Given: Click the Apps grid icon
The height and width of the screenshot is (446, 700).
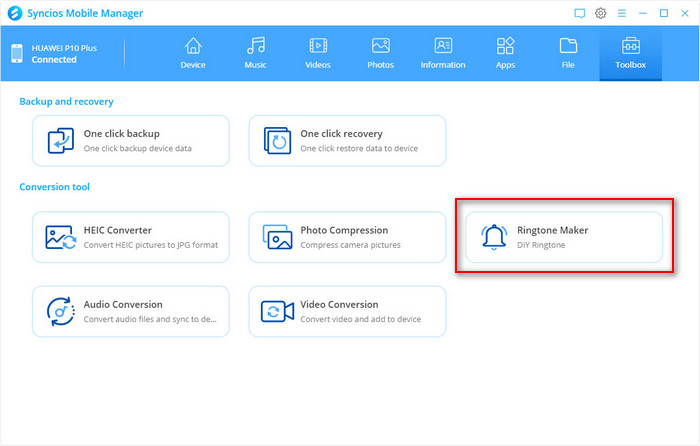Looking at the screenshot, I should (x=505, y=46).
